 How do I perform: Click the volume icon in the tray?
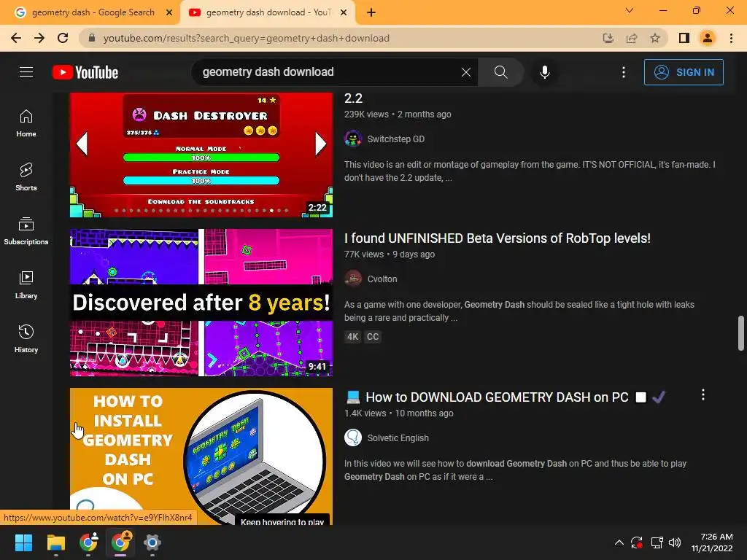pyautogui.click(x=675, y=542)
